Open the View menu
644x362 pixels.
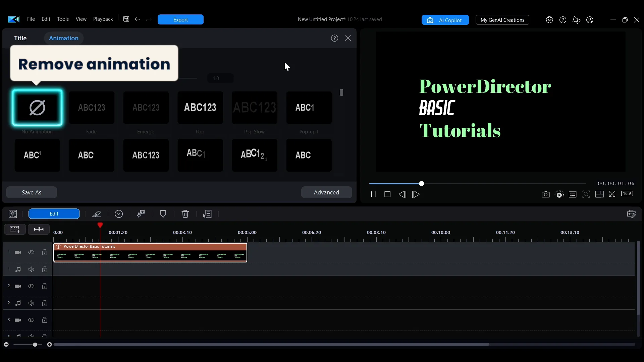pyautogui.click(x=81, y=19)
